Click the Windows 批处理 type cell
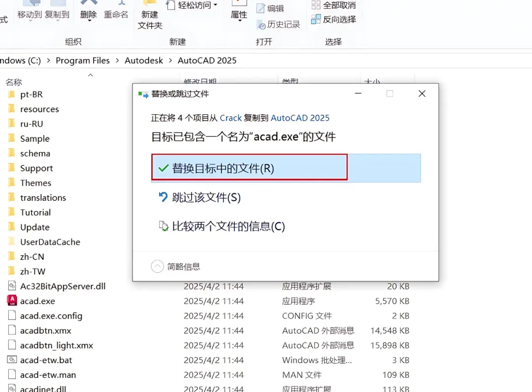The image size is (532, 392). tap(317, 360)
